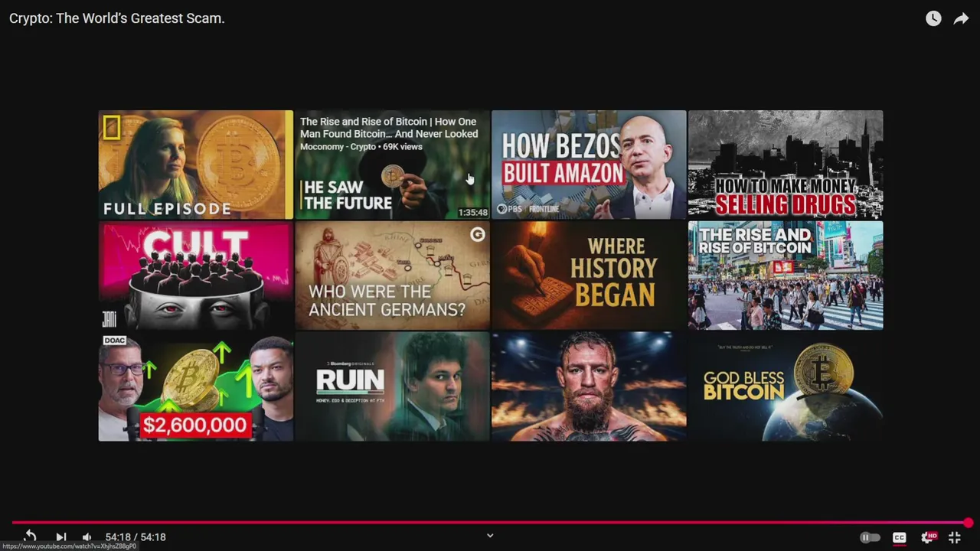Expand the chevron below the player
Image resolution: width=980 pixels, height=551 pixels.
[x=490, y=536]
